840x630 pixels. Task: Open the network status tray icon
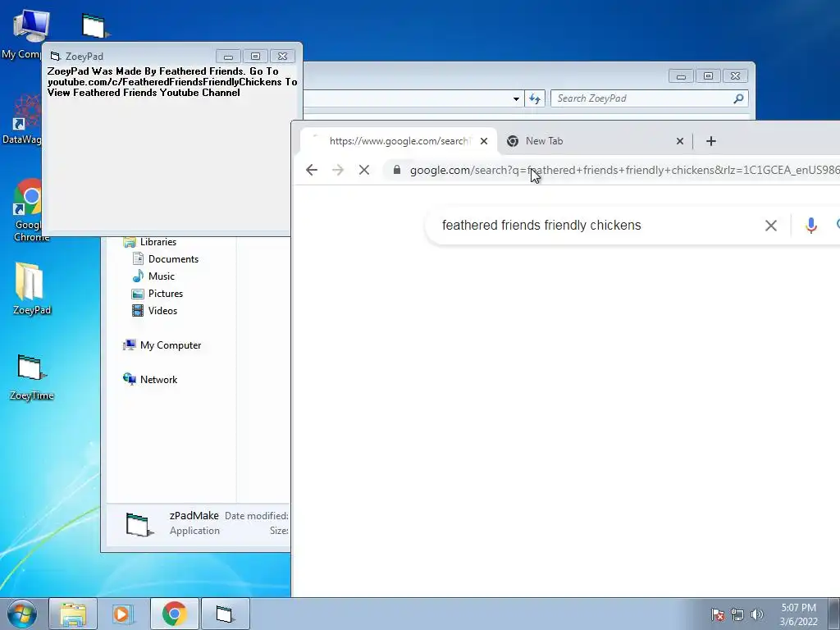(x=737, y=615)
